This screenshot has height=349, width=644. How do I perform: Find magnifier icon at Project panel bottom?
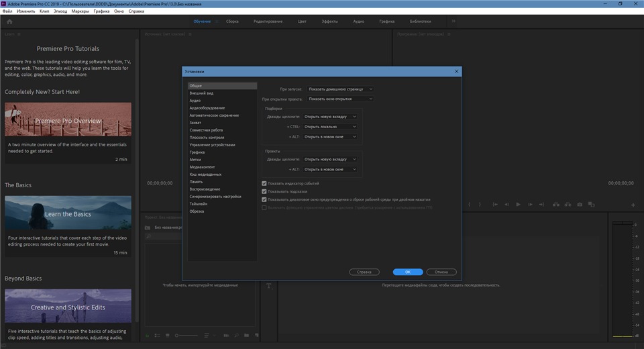(237, 336)
